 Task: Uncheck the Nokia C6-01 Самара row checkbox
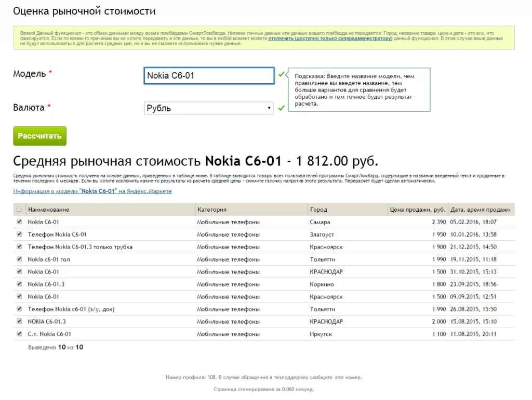tap(19, 222)
